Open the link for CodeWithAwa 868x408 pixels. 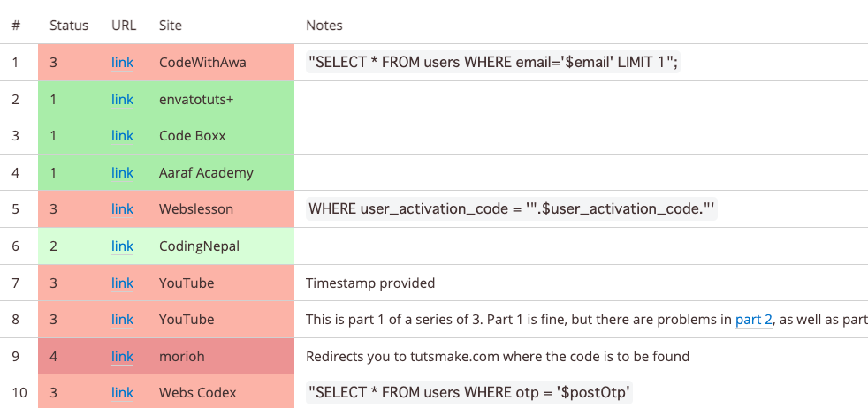(122, 63)
